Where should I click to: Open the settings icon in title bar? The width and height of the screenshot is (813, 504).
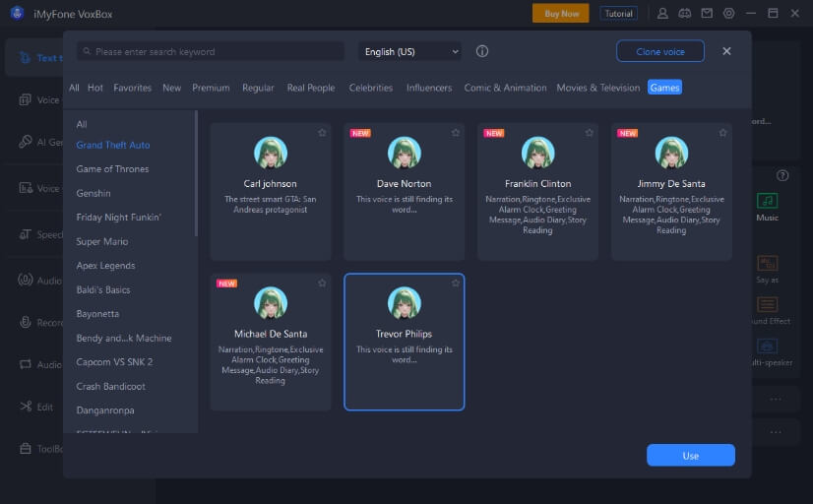coord(728,14)
